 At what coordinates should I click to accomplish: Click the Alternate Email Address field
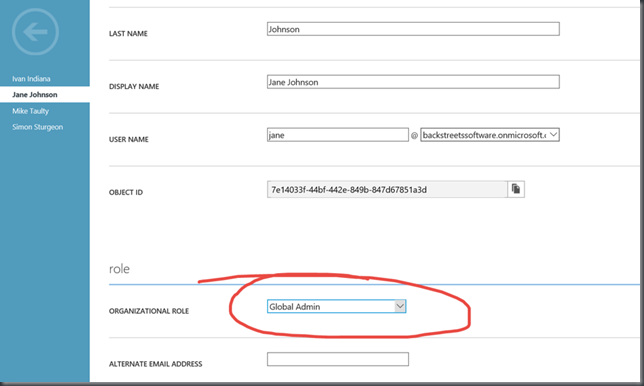pyautogui.click(x=338, y=359)
